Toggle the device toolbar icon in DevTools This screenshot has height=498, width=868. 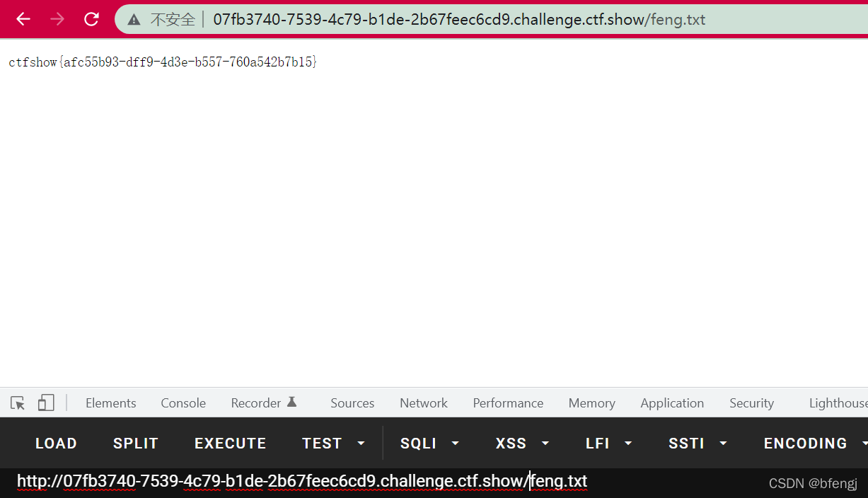46,403
